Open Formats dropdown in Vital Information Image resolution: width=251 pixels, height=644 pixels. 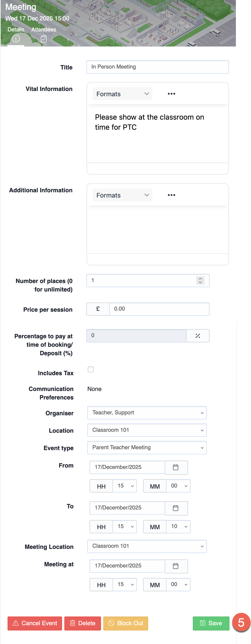coord(122,94)
